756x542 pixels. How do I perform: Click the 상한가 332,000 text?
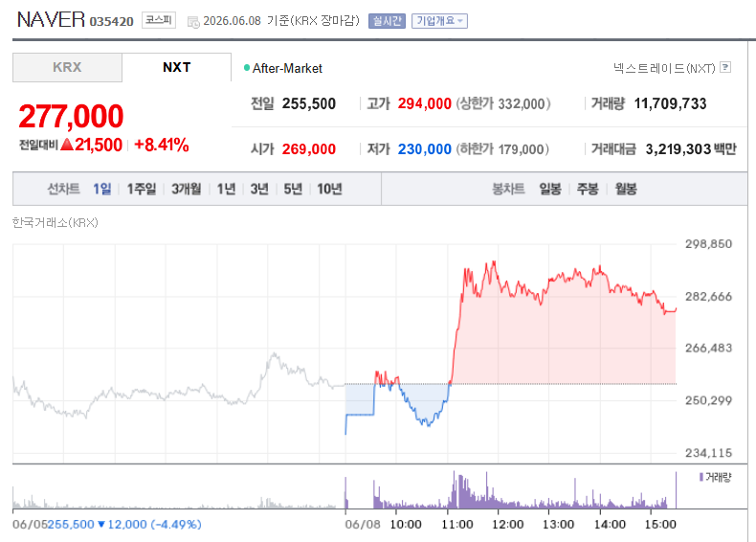point(502,103)
